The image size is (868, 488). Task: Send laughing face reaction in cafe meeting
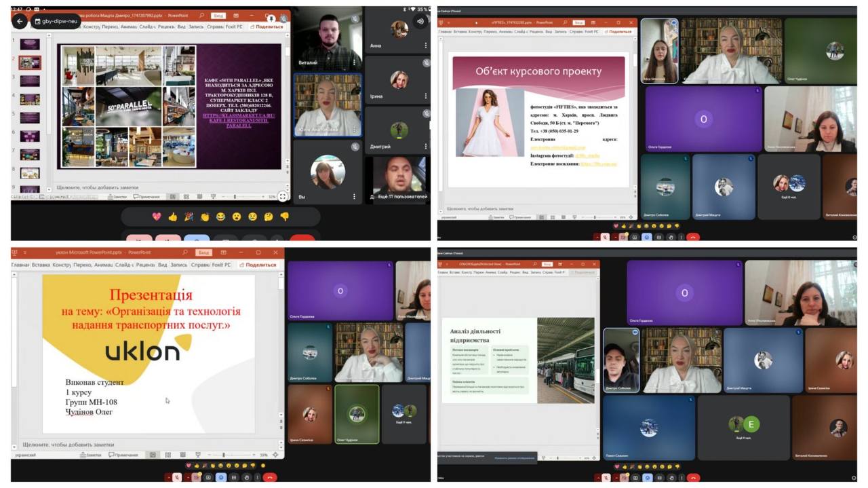(220, 217)
